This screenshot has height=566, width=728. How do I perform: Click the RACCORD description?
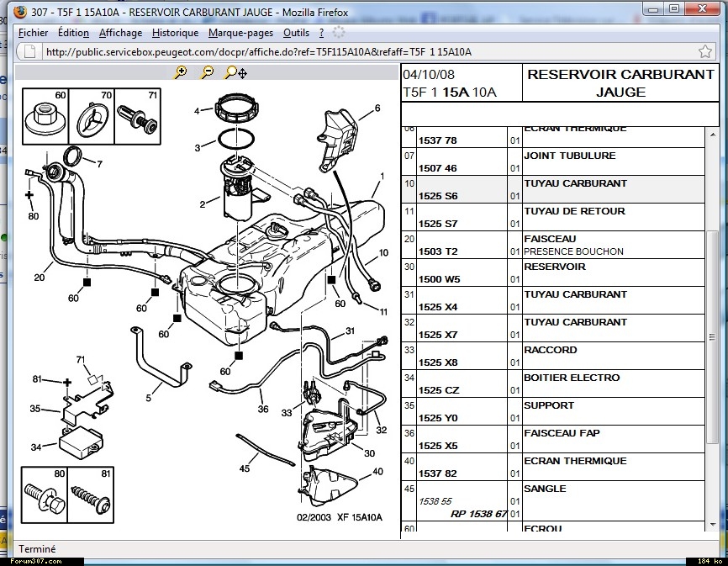[x=550, y=350]
